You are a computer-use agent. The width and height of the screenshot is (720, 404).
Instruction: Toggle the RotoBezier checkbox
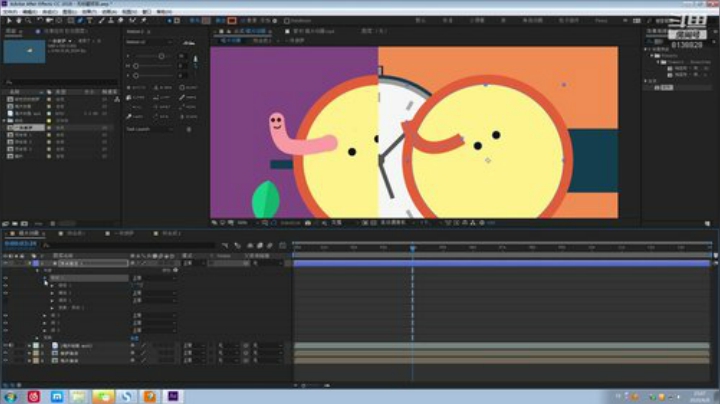click(x=287, y=21)
